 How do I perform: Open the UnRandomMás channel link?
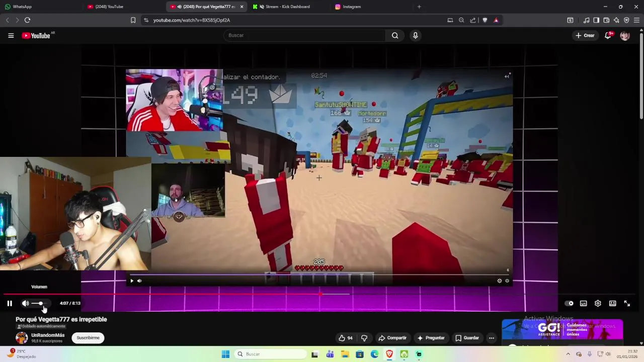pyautogui.click(x=48, y=335)
